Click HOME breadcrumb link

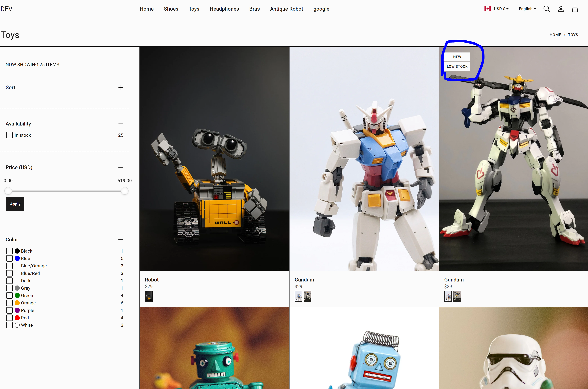point(555,35)
